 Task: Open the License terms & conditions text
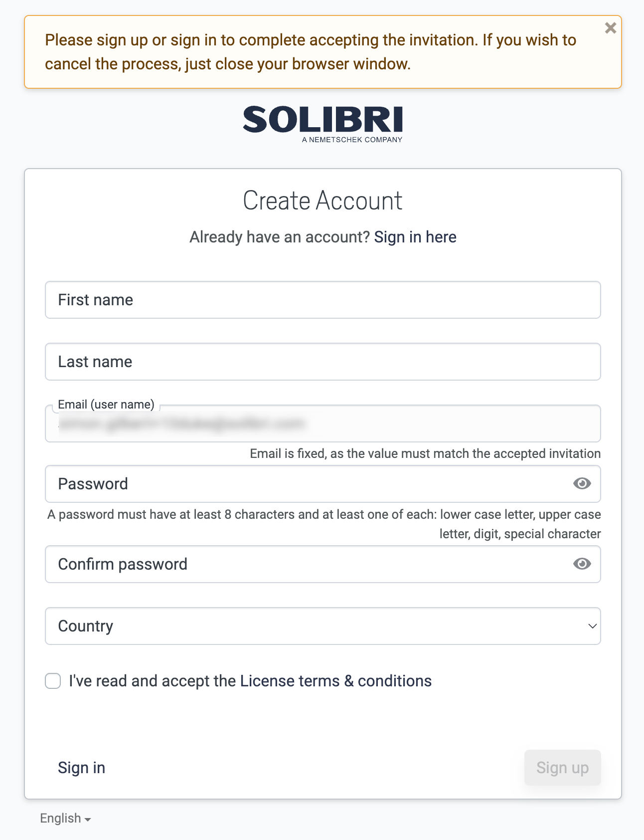(x=335, y=680)
